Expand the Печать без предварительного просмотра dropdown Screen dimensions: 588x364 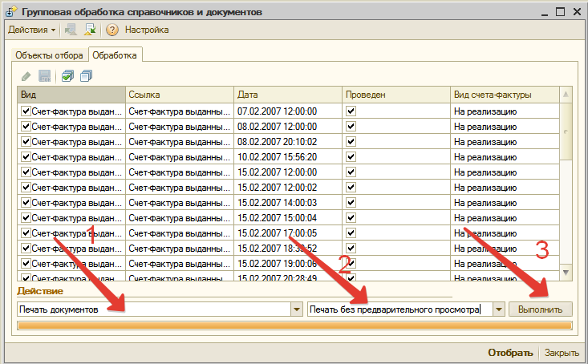coord(499,309)
